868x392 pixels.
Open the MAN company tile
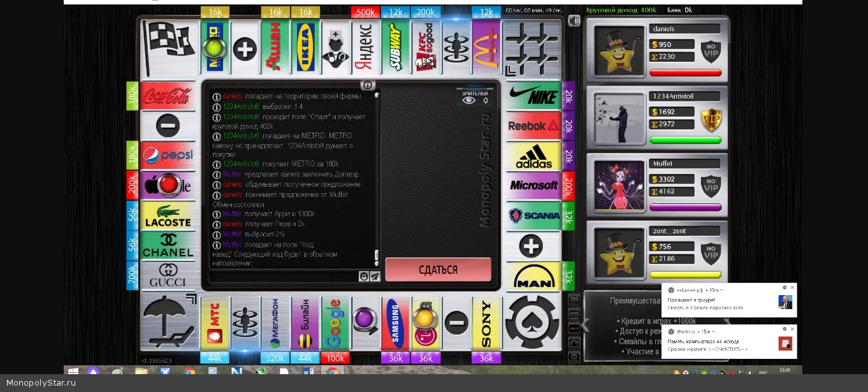533,277
